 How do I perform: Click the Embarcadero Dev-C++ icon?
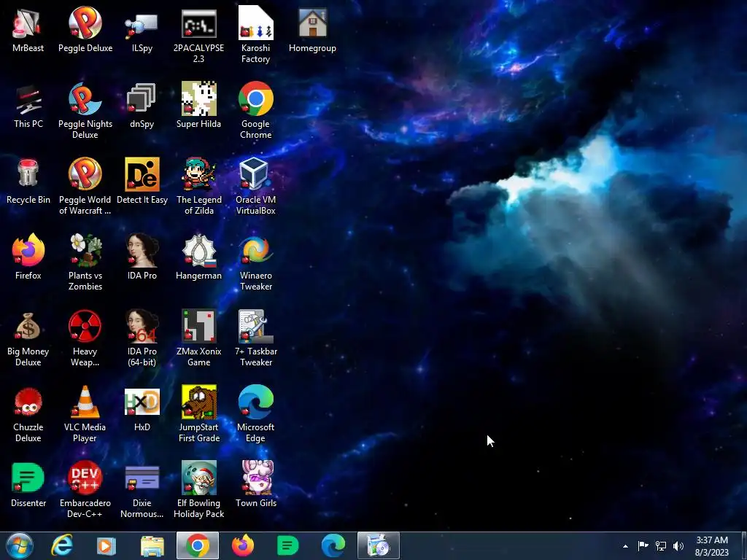[85, 490]
